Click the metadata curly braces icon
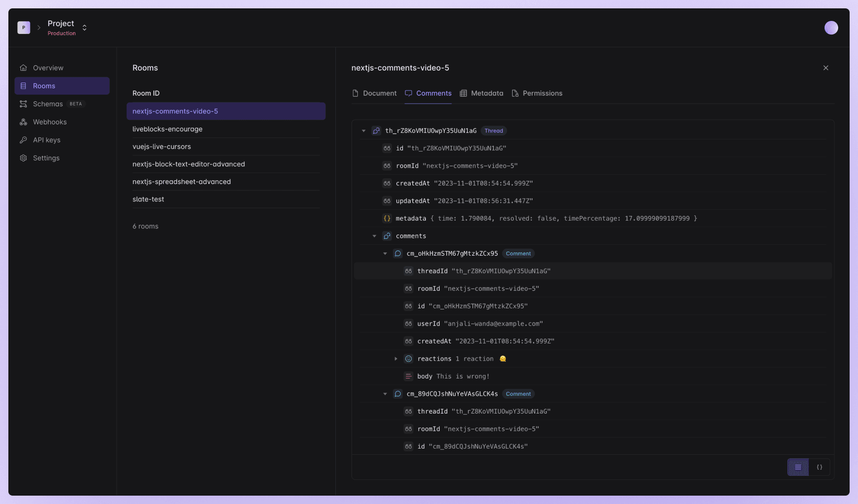The height and width of the screenshot is (504, 858). tap(387, 219)
